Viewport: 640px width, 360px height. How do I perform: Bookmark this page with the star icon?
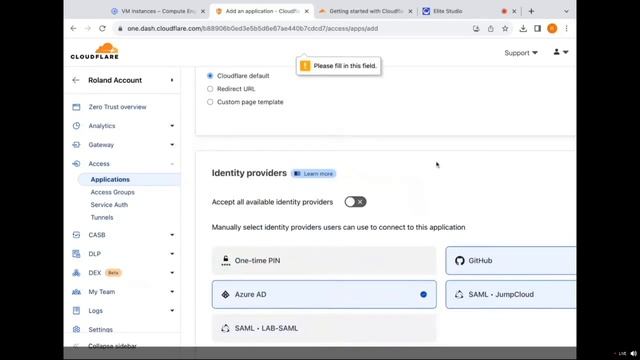pos(505,29)
